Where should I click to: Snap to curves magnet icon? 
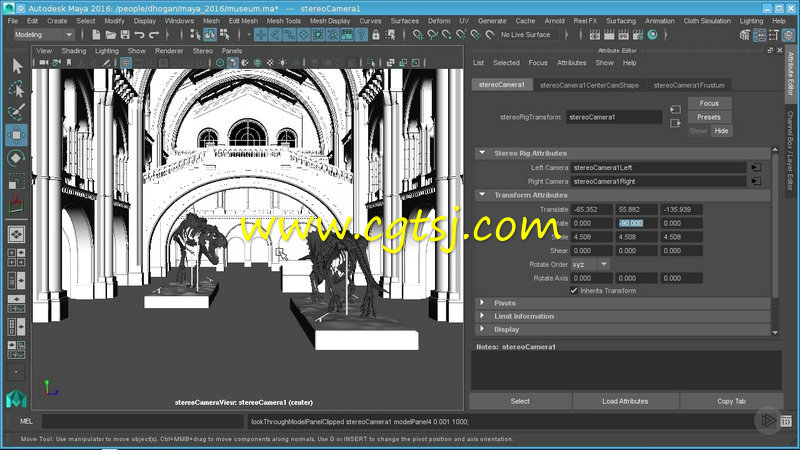point(432,35)
